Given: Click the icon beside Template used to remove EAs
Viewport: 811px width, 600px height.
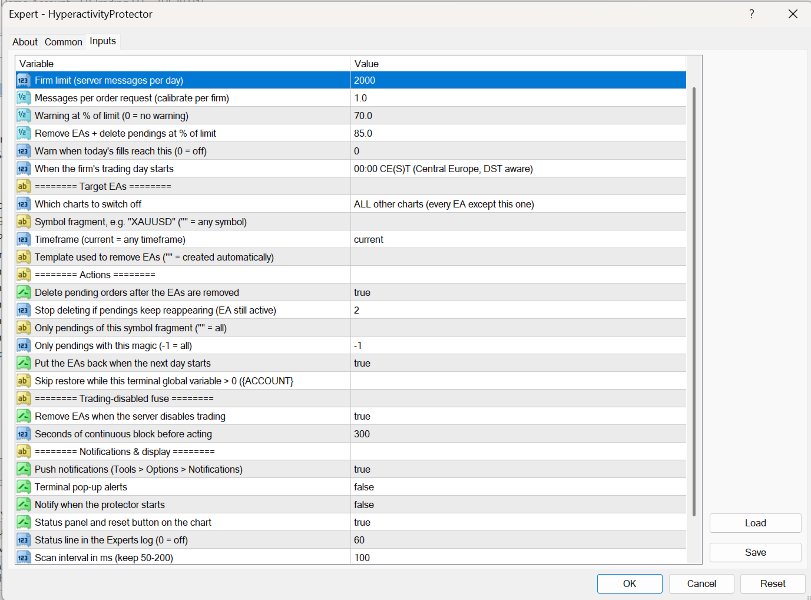Looking at the screenshot, I should point(23,257).
